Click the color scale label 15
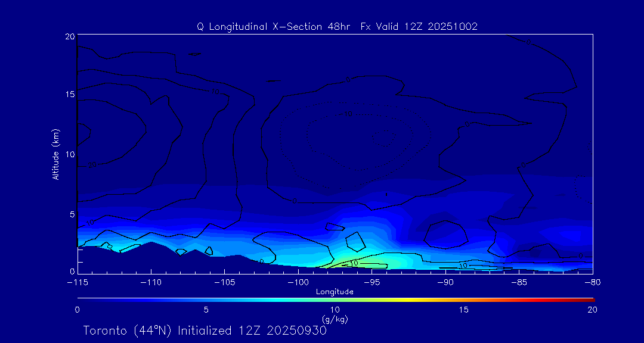This screenshot has height=343, width=644. pos(464,310)
